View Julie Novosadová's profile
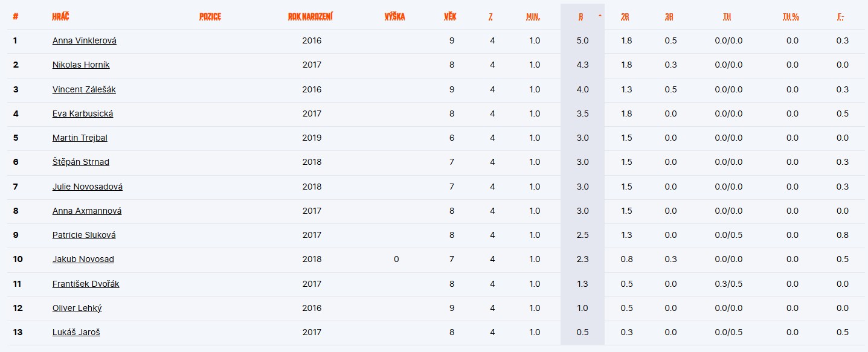This screenshot has height=352, width=868. coord(88,187)
